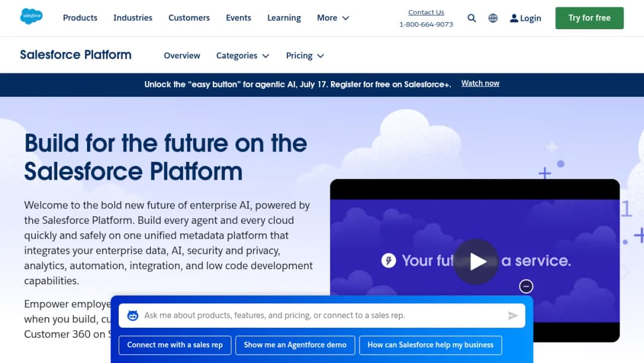Open the Events menu
The image size is (644, 363).
tap(238, 18)
